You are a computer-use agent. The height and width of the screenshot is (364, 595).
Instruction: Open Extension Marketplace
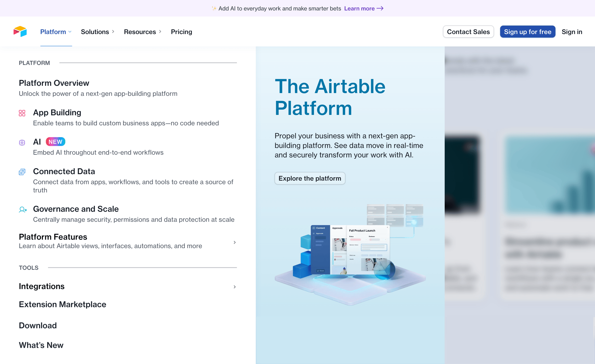pyautogui.click(x=62, y=304)
